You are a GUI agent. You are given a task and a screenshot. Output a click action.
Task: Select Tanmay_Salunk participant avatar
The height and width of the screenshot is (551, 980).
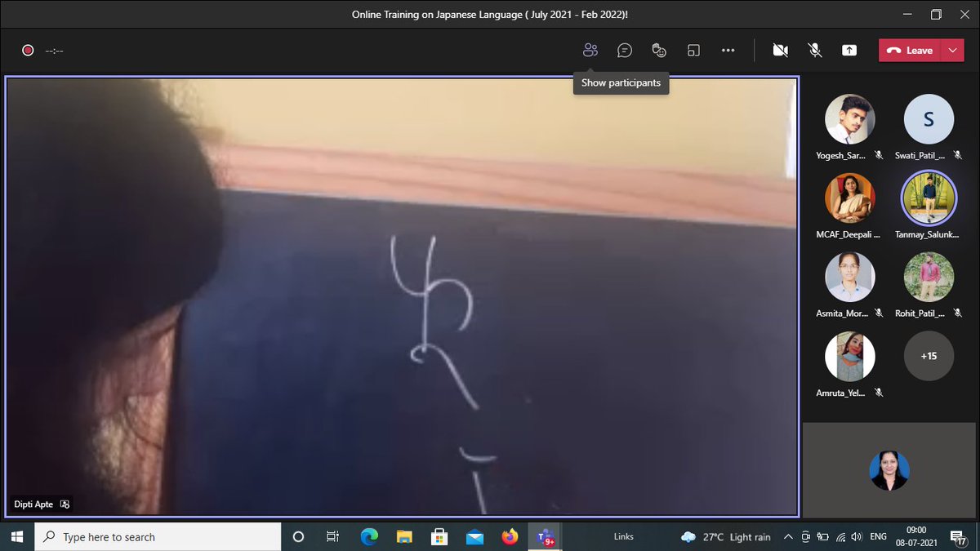[x=929, y=198]
